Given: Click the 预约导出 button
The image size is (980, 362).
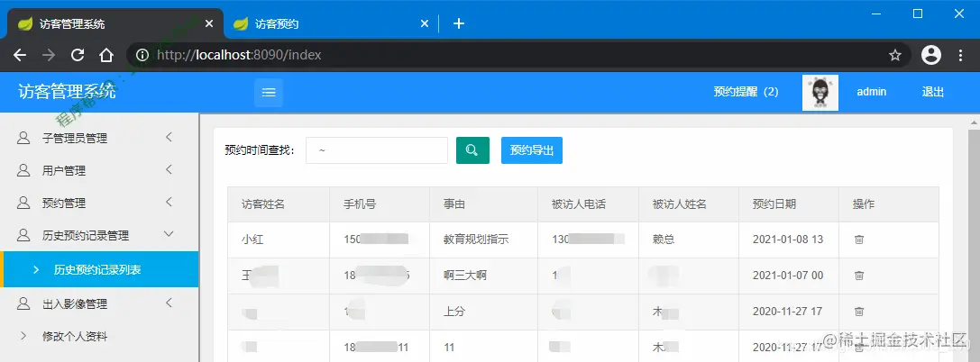Looking at the screenshot, I should (532, 150).
